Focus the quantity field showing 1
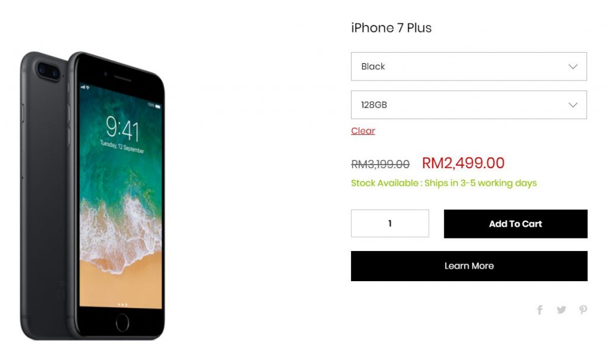The height and width of the screenshot is (364, 606). point(390,223)
